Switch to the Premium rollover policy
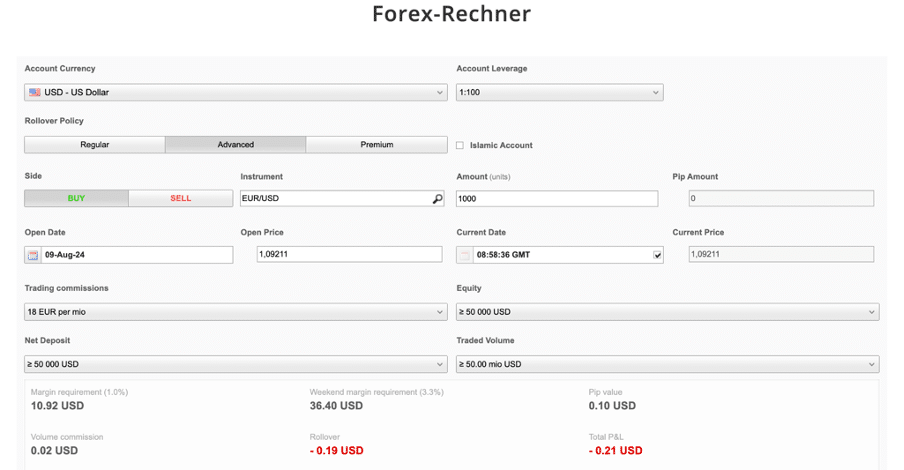This screenshot has height=470, width=904. pos(376,145)
